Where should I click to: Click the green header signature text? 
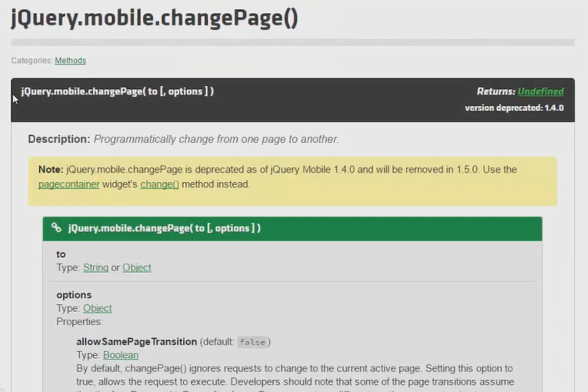(x=165, y=228)
